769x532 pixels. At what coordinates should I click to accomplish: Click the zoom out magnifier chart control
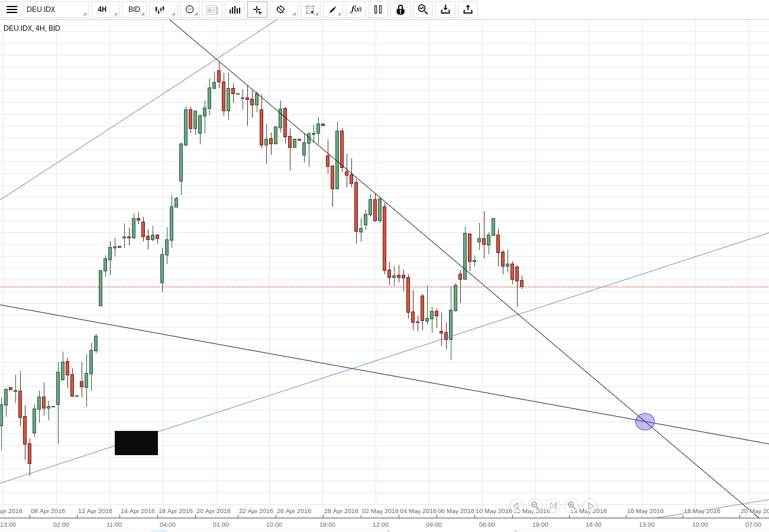point(535,505)
